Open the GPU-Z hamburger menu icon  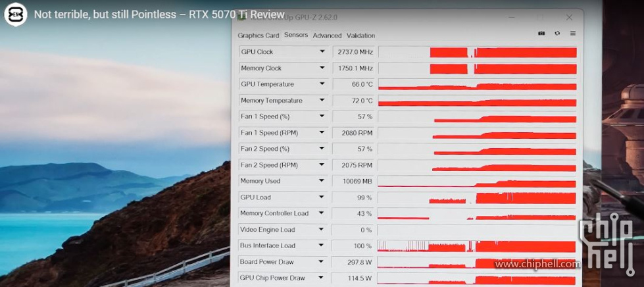(x=572, y=34)
